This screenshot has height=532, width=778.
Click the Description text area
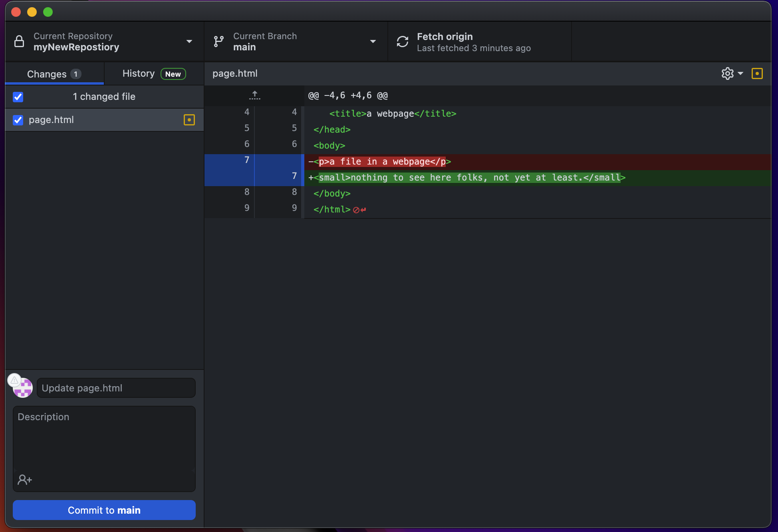coord(104,449)
